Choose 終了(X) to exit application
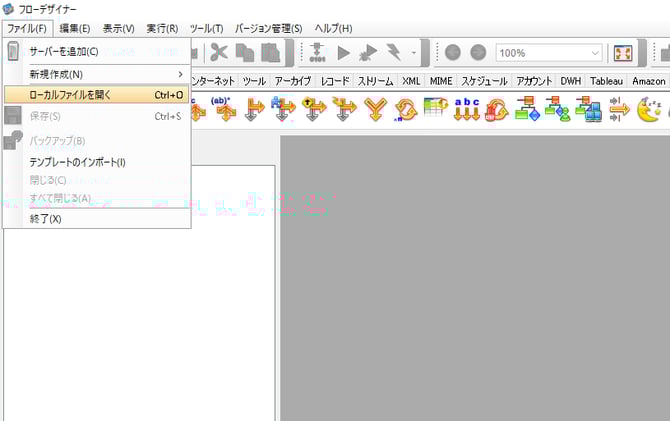670x421 pixels. tap(46, 218)
